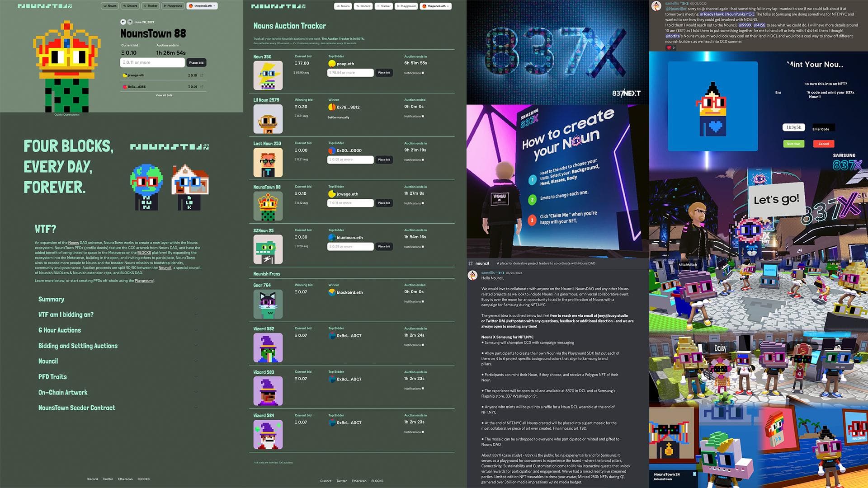868x488 pixels.
Task: Click Place bid for NounsTown 88 hero auction
Action: [x=196, y=63]
